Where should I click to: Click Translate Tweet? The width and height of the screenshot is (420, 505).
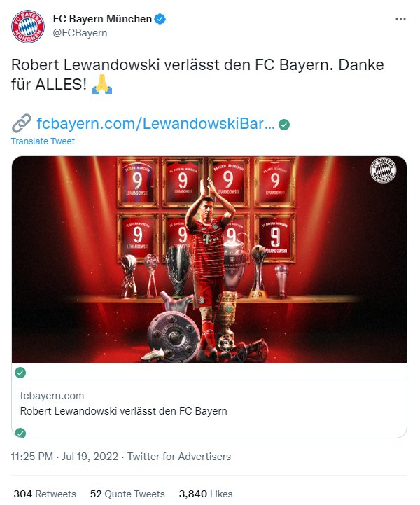(x=43, y=141)
